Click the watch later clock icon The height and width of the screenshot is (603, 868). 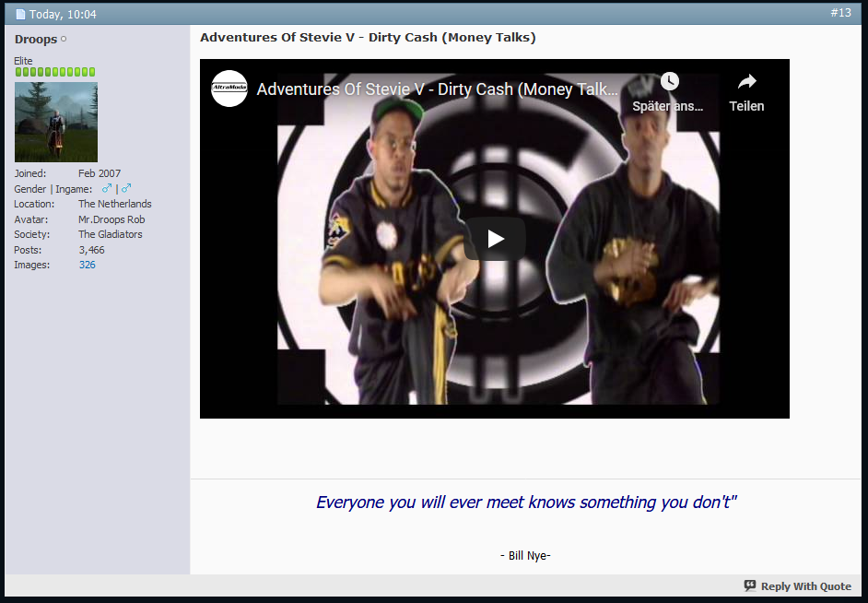pos(669,82)
